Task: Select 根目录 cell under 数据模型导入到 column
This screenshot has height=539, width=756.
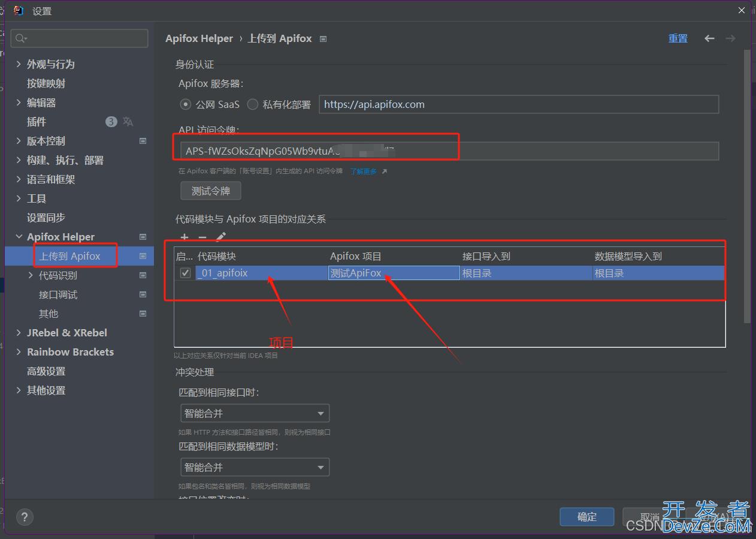Action: click(659, 273)
